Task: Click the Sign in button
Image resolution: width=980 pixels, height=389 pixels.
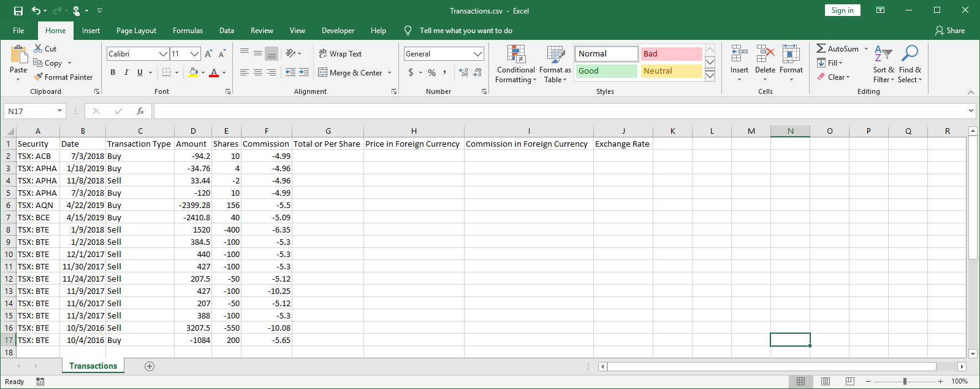Action: tap(842, 10)
